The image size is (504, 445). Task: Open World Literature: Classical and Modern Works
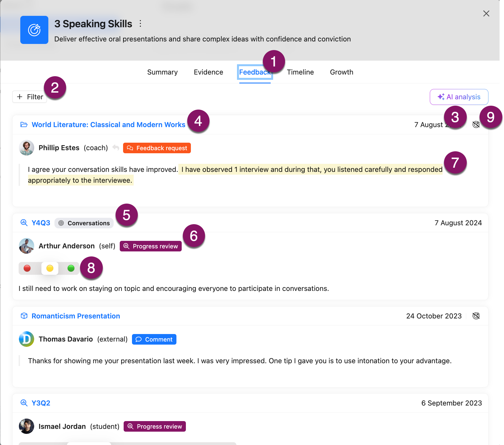coord(108,125)
